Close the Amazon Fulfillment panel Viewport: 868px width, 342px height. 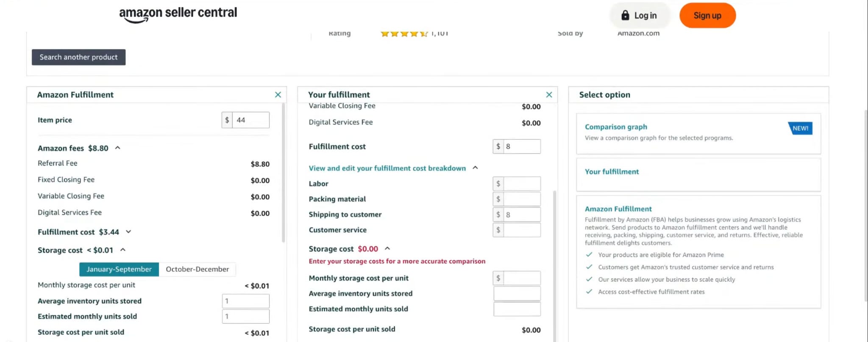(x=278, y=95)
